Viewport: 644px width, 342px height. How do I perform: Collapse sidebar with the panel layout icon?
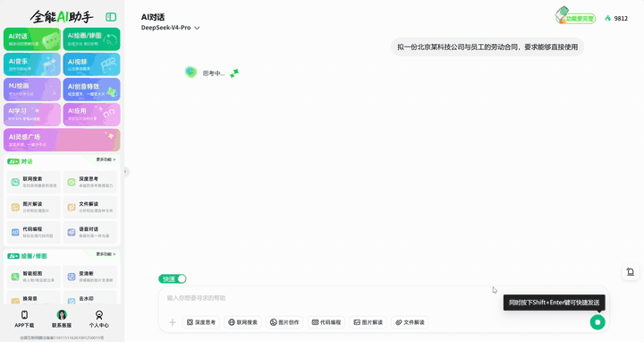(111, 17)
